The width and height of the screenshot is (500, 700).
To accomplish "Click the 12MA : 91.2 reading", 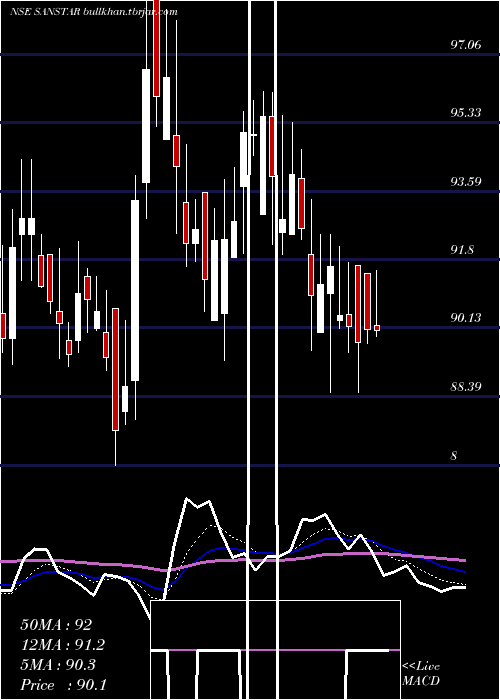I will [x=63, y=645].
